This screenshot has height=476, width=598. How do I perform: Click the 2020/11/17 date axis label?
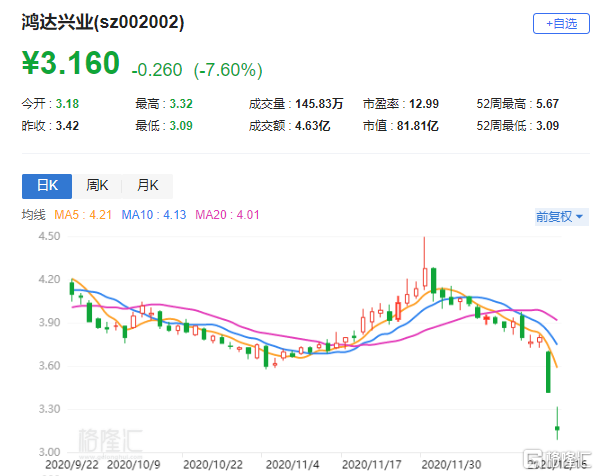coord(372,465)
